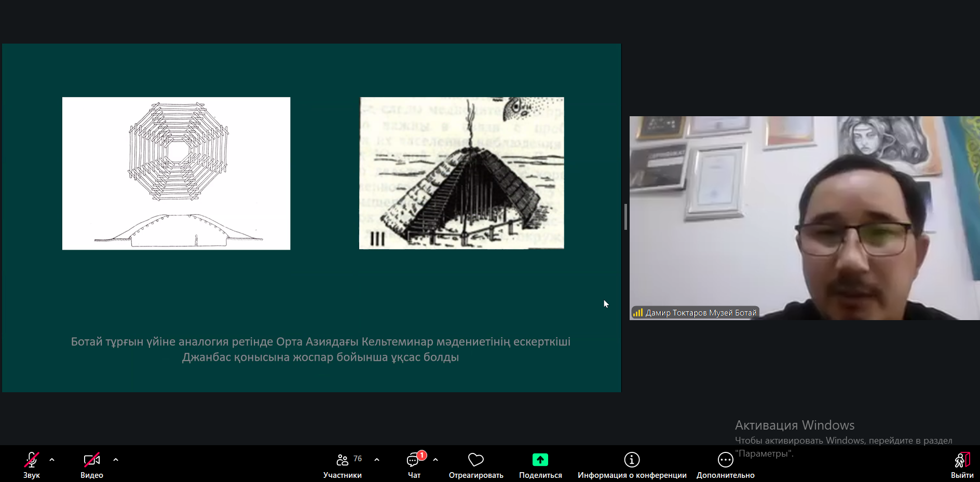Image resolution: width=980 pixels, height=482 pixels.
Task: Open the Участники participants panel
Action: [342, 460]
